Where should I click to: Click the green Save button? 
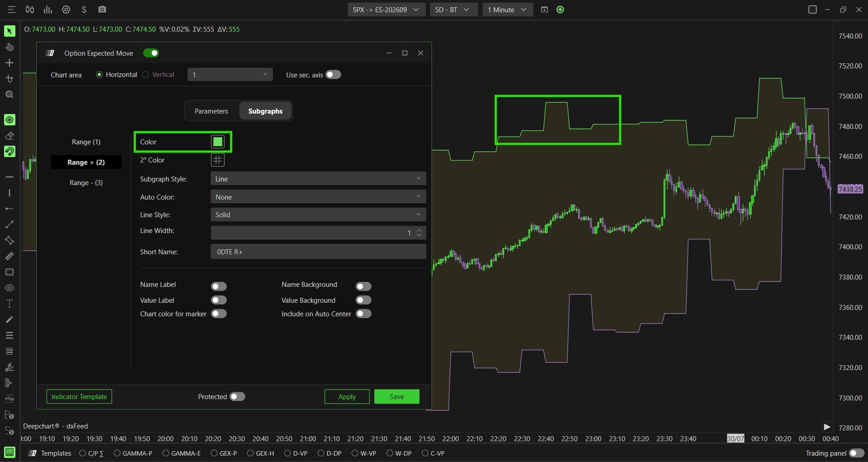(397, 396)
